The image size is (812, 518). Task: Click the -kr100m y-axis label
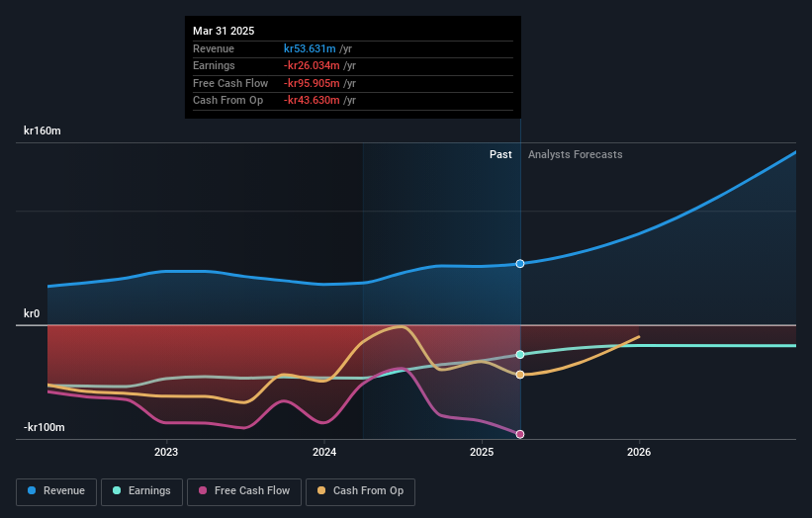45,427
